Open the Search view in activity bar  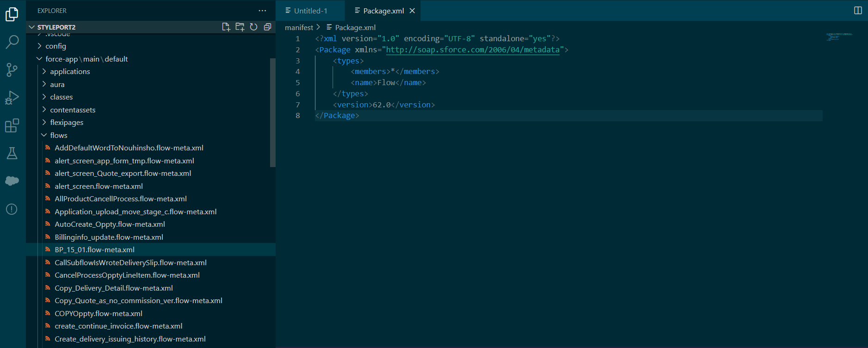tap(12, 42)
